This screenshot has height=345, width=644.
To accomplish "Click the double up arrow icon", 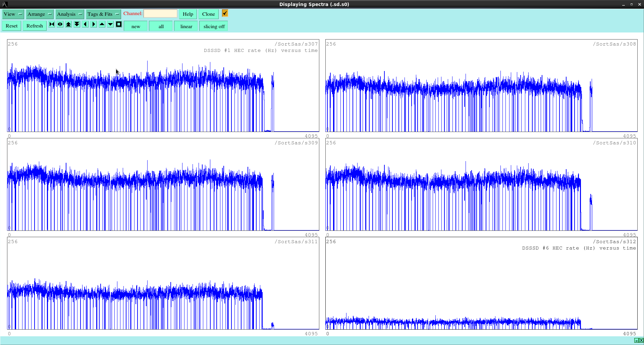I will tap(68, 24).
